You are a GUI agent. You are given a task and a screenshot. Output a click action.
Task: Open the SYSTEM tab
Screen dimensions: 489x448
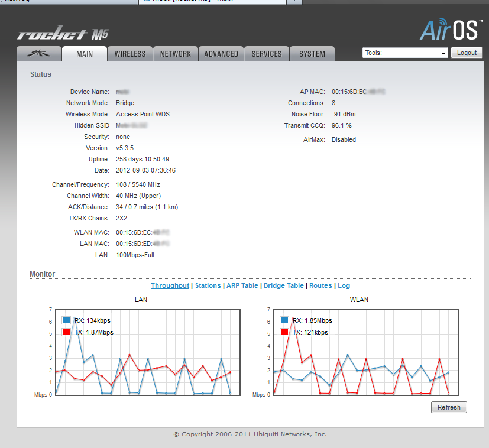[312, 54]
